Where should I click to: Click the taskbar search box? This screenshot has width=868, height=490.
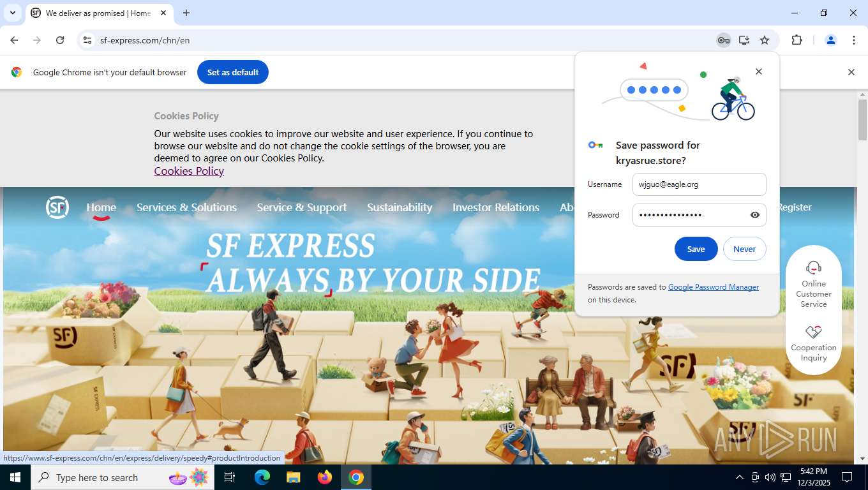(x=123, y=477)
